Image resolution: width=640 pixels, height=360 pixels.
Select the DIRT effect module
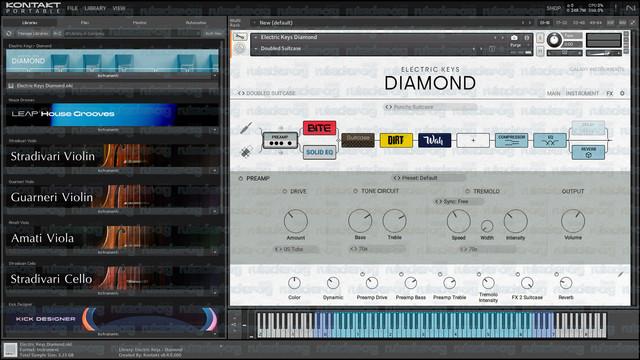pyautogui.click(x=396, y=140)
